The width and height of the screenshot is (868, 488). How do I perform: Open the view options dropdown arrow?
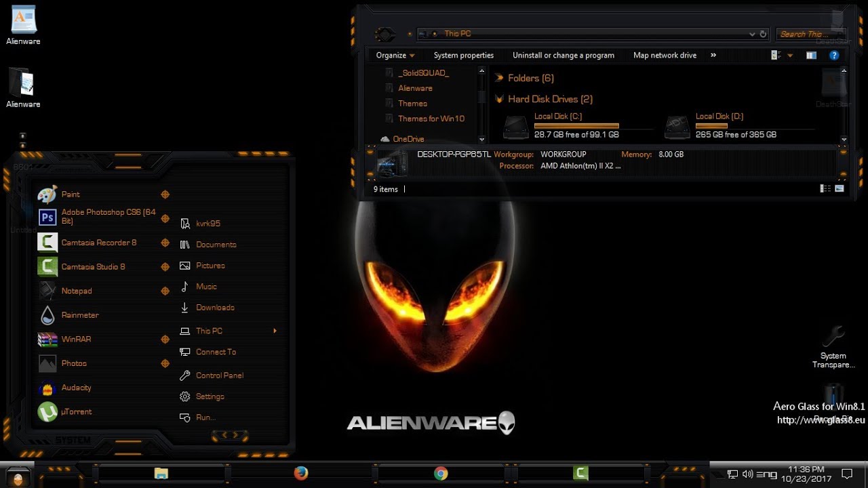tap(790, 56)
